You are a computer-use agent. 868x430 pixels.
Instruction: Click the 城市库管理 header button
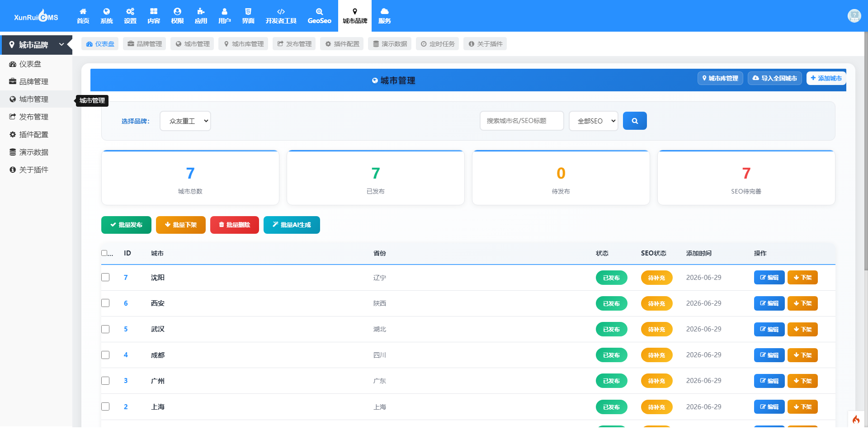[720, 78]
